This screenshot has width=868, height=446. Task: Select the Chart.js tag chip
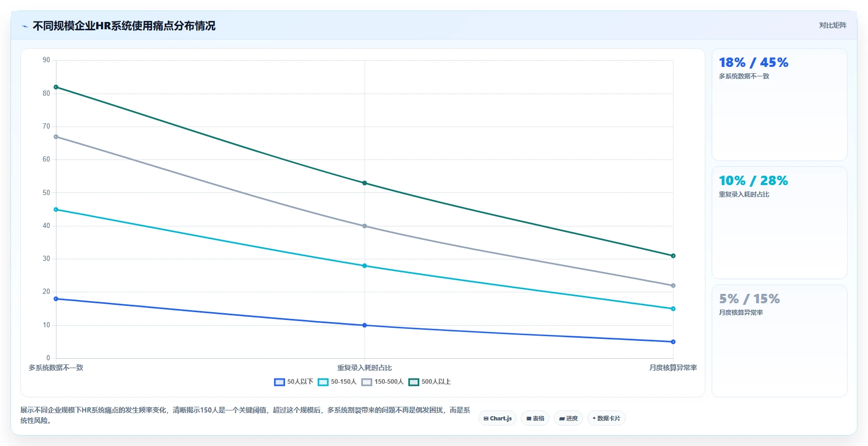pos(498,418)
